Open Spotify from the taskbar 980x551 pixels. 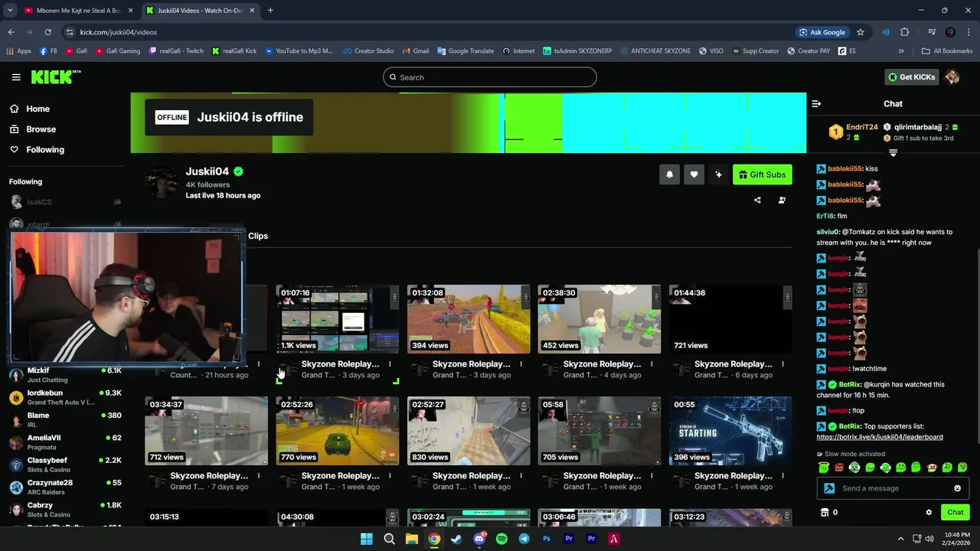tap(501, 539)
